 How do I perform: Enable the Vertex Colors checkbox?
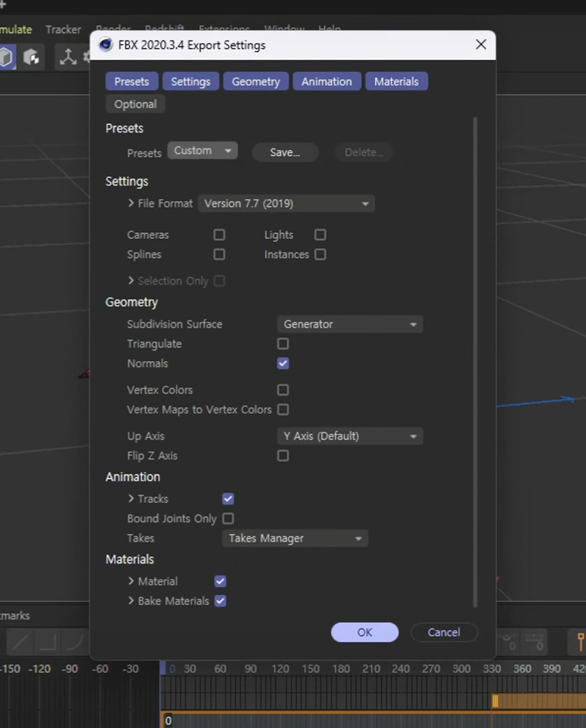coord(283,390)
